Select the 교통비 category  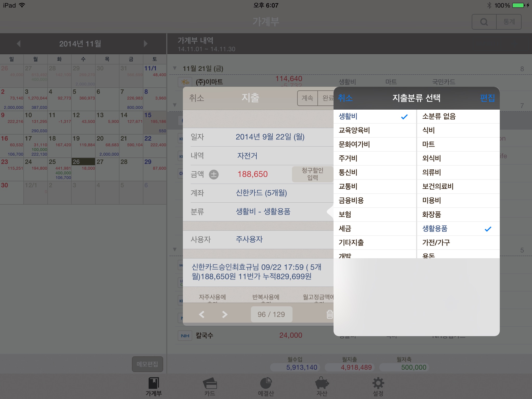(375, 187)
